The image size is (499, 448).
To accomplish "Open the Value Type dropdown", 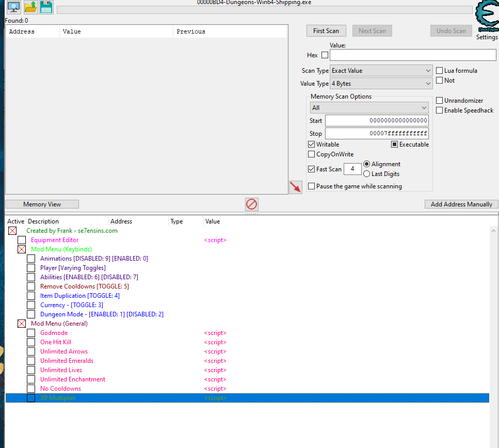I will pos(380,83).
